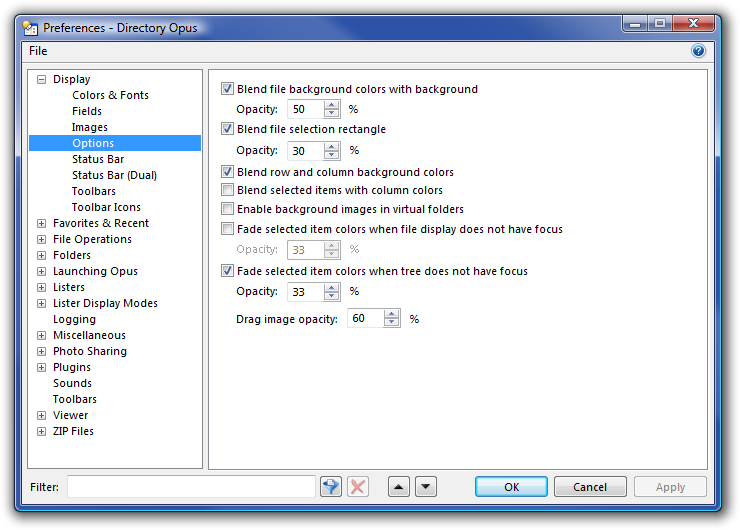Click the Drag image opacity field

tap(366, 319)
